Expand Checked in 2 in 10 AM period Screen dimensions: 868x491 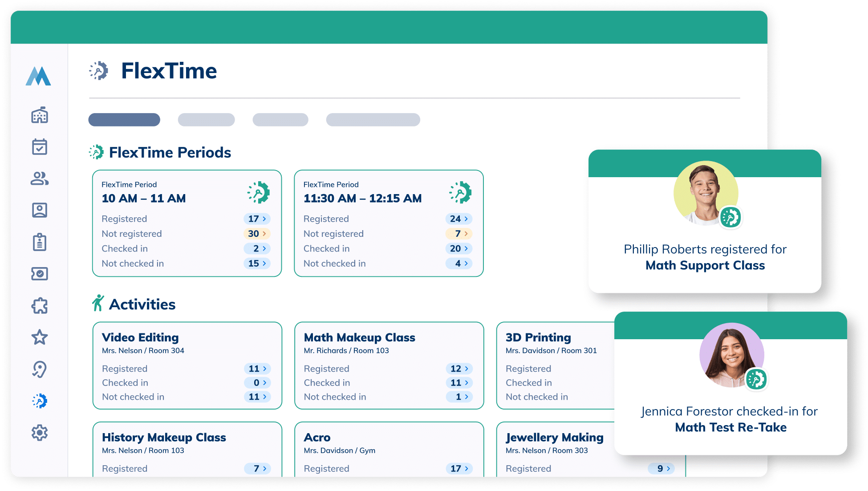pos(257,248)
